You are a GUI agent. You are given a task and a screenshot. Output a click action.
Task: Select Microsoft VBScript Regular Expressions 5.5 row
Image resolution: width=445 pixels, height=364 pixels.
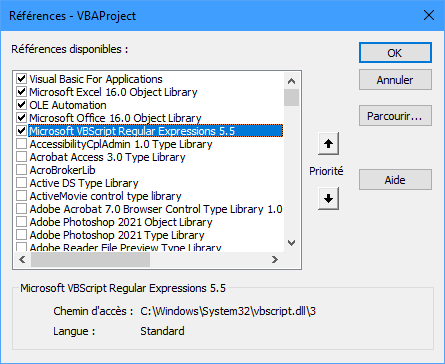pos(156,131)
